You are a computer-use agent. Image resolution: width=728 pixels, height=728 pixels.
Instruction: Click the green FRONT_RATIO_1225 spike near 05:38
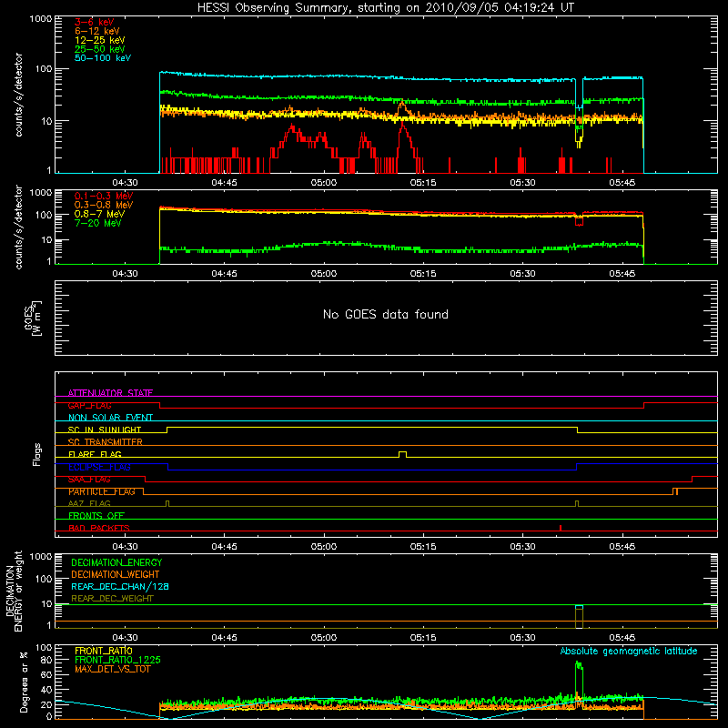(579, 678)
